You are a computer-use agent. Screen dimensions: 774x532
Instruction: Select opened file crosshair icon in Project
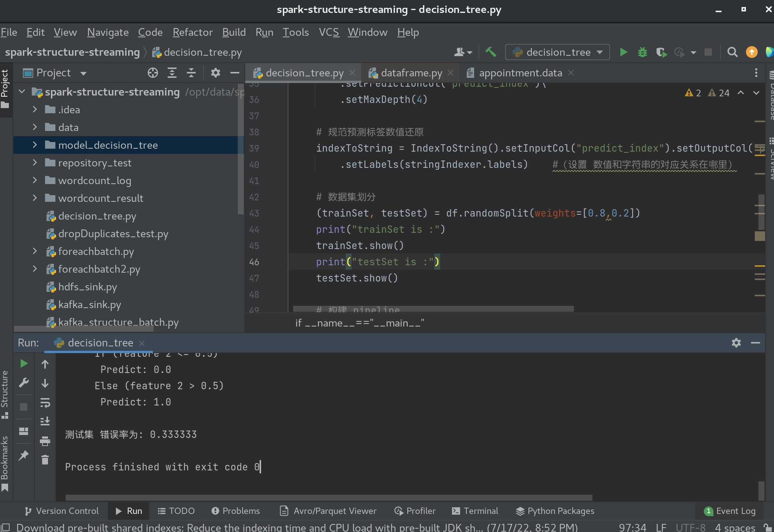153,73
